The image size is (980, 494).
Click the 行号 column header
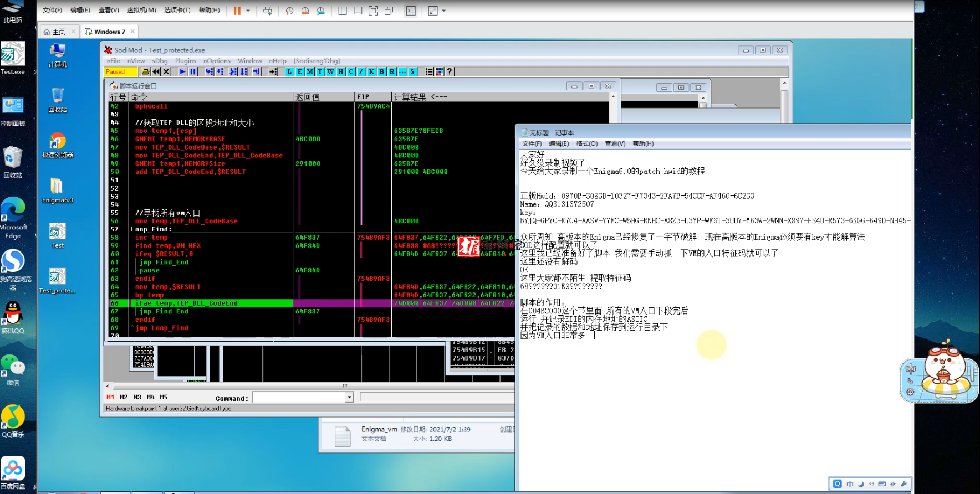(118, 97)
